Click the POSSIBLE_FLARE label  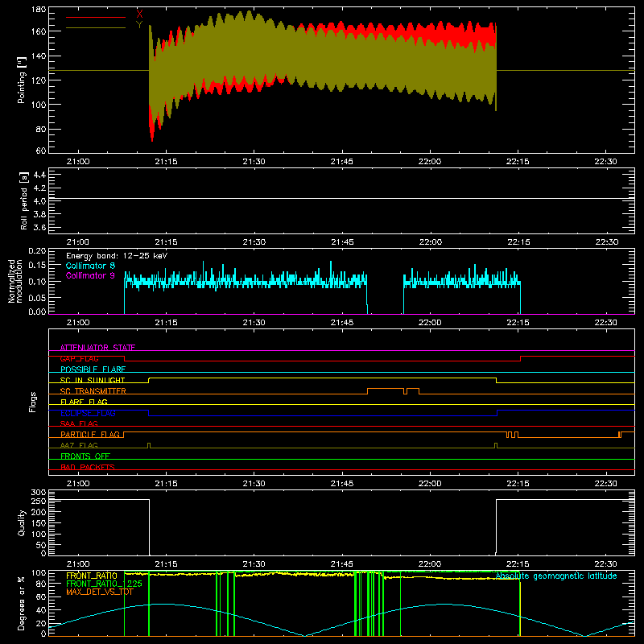93,369
